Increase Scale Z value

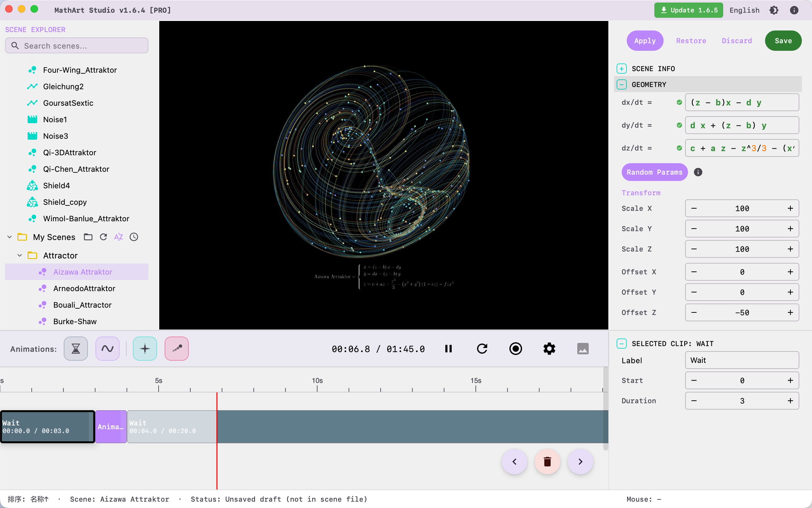(x=790, y=249)
